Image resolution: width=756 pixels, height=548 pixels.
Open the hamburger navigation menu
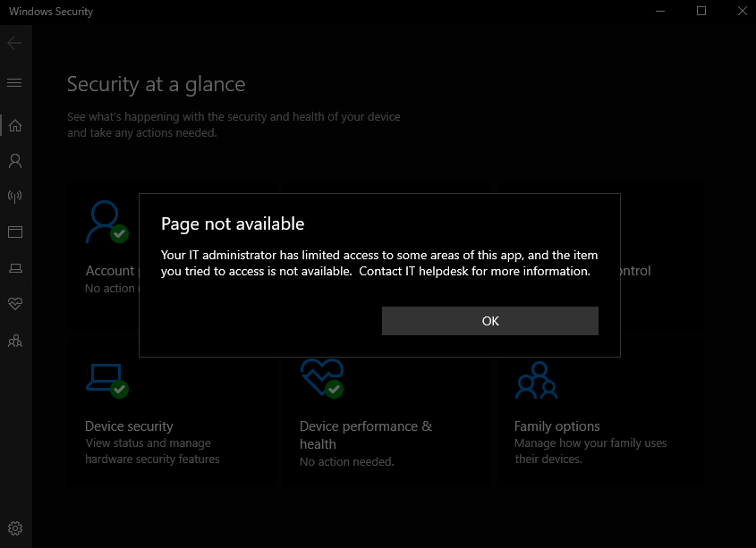[x=14, y=83]
